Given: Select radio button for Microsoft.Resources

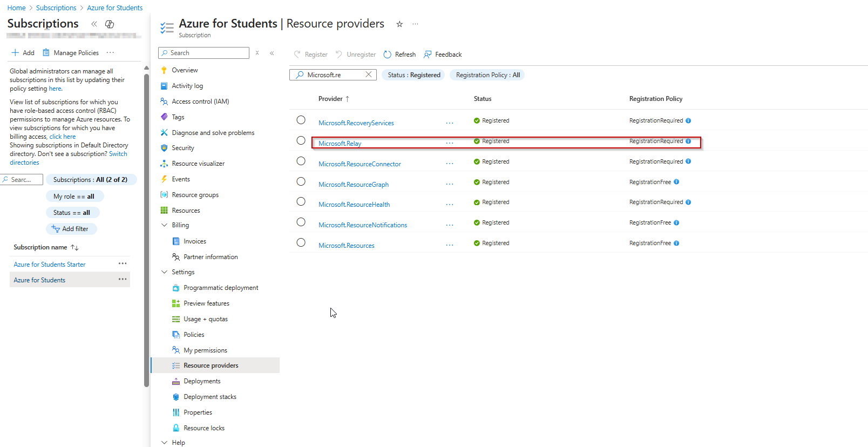Looking at the screenshot, I should pos(301,242).
